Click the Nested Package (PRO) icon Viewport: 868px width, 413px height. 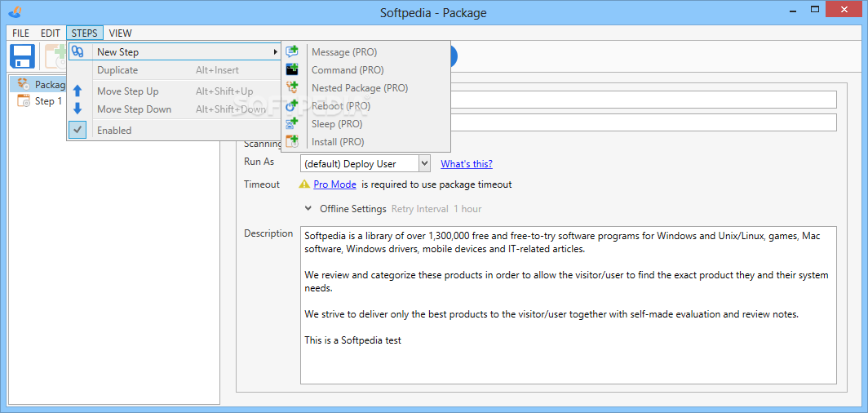(292, 87)
